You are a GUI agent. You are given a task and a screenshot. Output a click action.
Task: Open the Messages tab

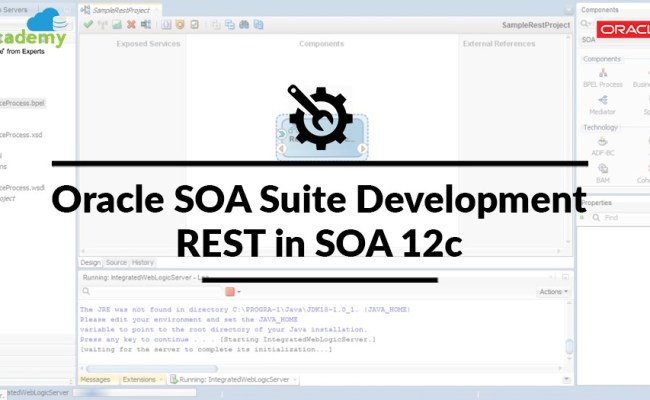pyautogui.click(x=95, y=379)
